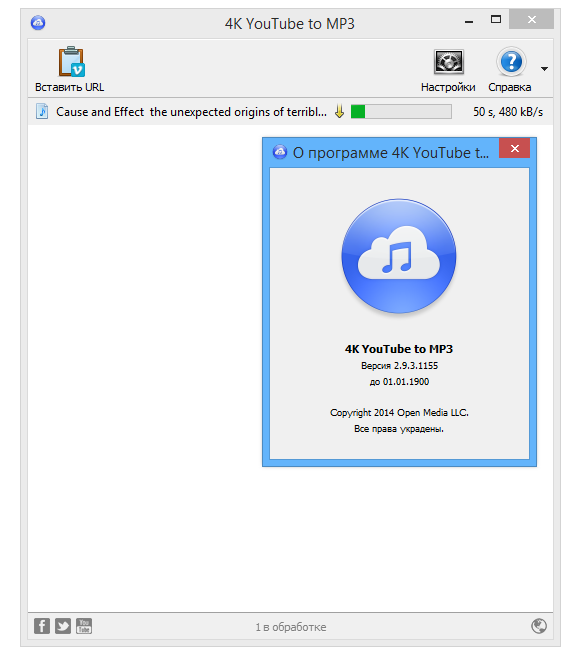Click the globe icon in status bar
This screenshot has width=579, height=666.
coord(539,626)
